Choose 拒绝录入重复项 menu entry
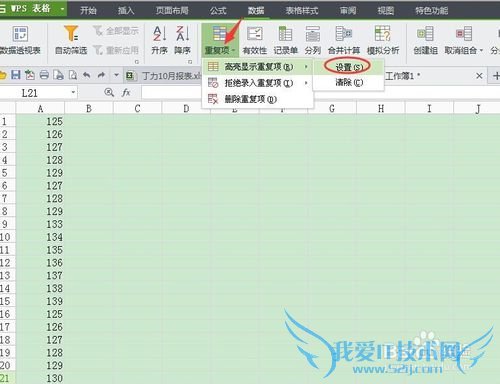The width and height of the screenshot is (500, 384). click(x=257, y=83)
